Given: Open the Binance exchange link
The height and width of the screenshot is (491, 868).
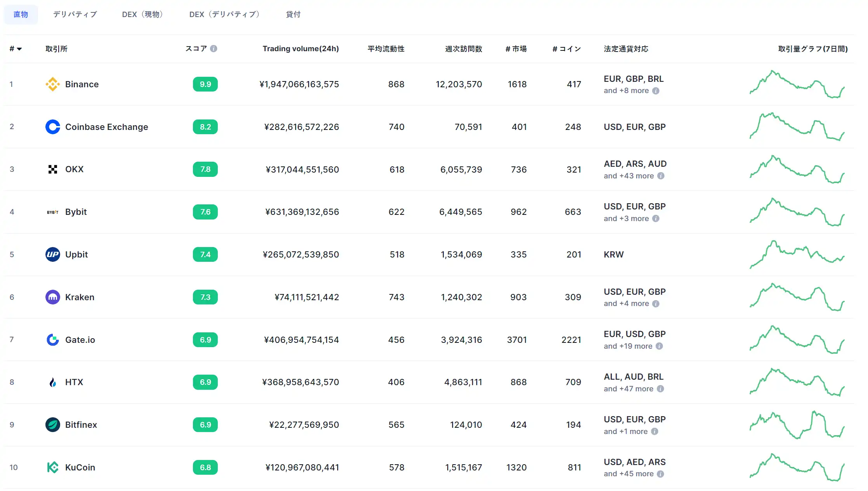Looking at the screenshot, I should [x=82, y=84].
